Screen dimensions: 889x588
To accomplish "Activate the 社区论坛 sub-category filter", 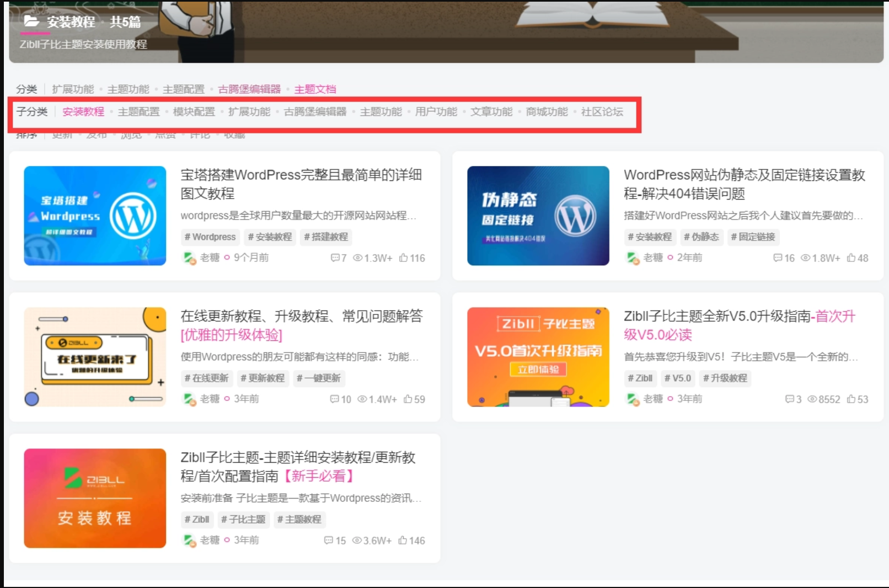I will click(601, 111).
